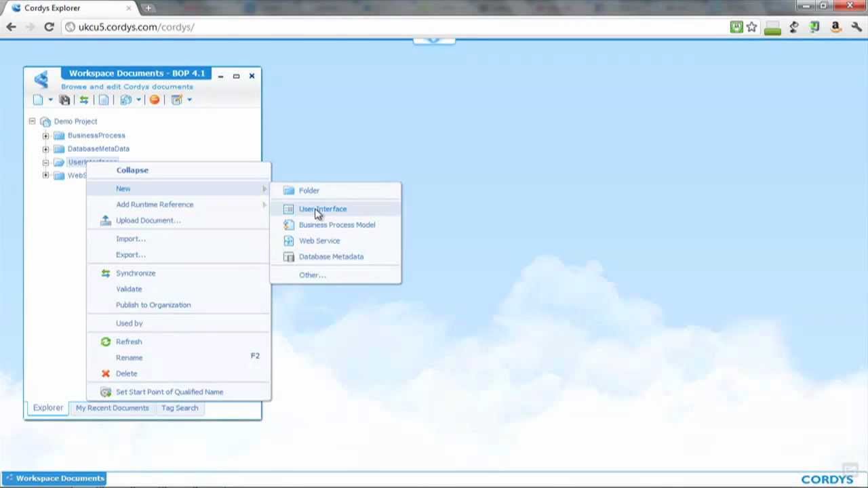Image resolution: width=868 pixels, height=488 pixels.
Task: Select the DatabaseMetaData folder
Action: point(98,148)
